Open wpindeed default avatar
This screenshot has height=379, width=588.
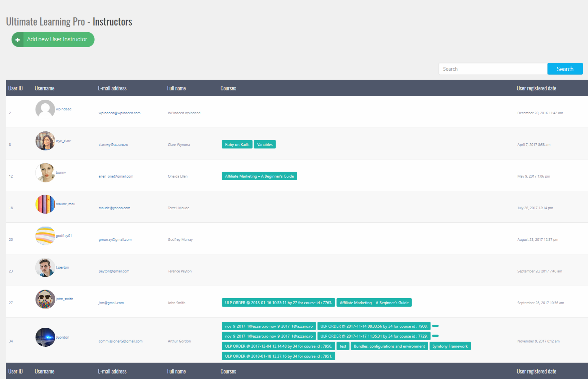[x=45, y=109]
